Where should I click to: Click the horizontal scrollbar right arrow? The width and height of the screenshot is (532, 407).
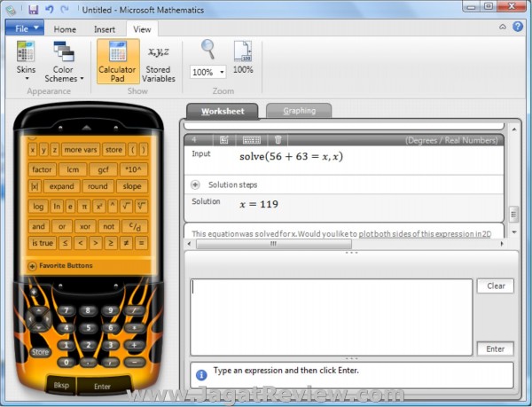coord(502,244)
